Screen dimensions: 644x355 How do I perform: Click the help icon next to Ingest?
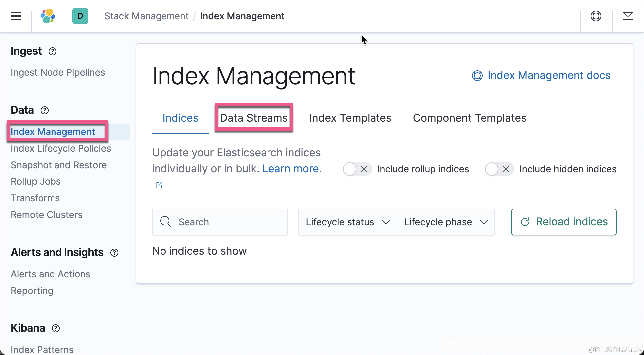(53, 51)
